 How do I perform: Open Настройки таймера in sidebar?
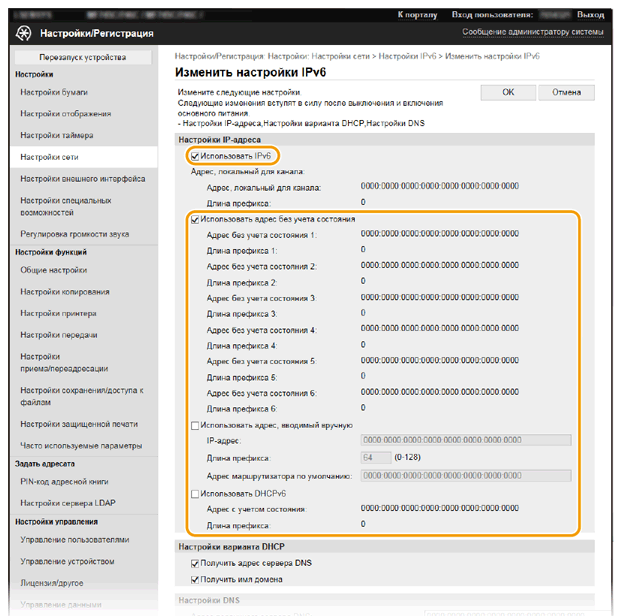click(x=58, y=135)
